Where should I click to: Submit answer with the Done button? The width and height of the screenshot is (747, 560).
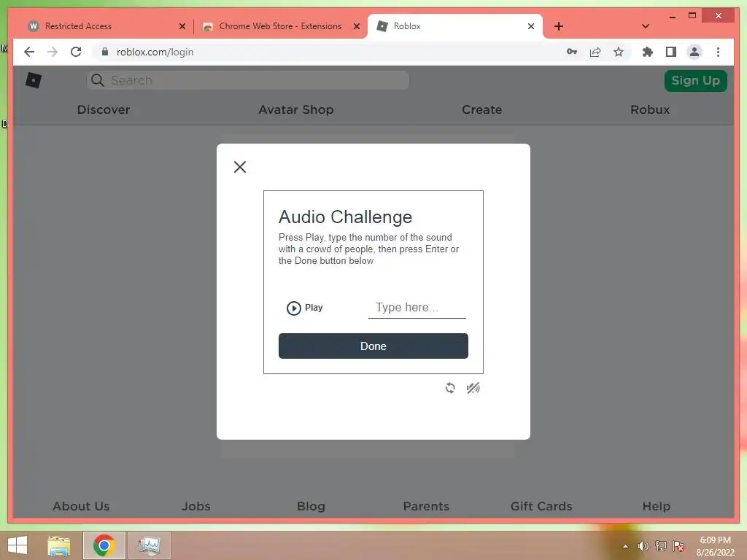click(x=373, y=346)
